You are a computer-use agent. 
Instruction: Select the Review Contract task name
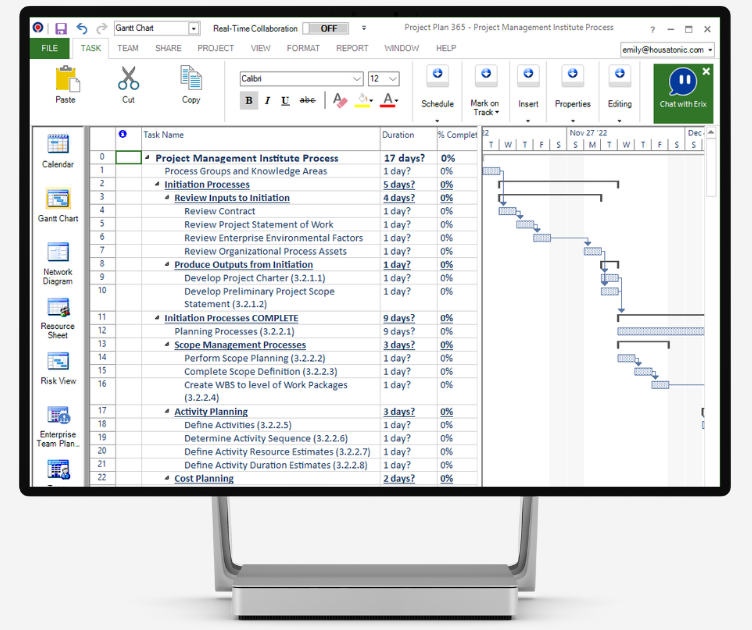pos(220,211)
